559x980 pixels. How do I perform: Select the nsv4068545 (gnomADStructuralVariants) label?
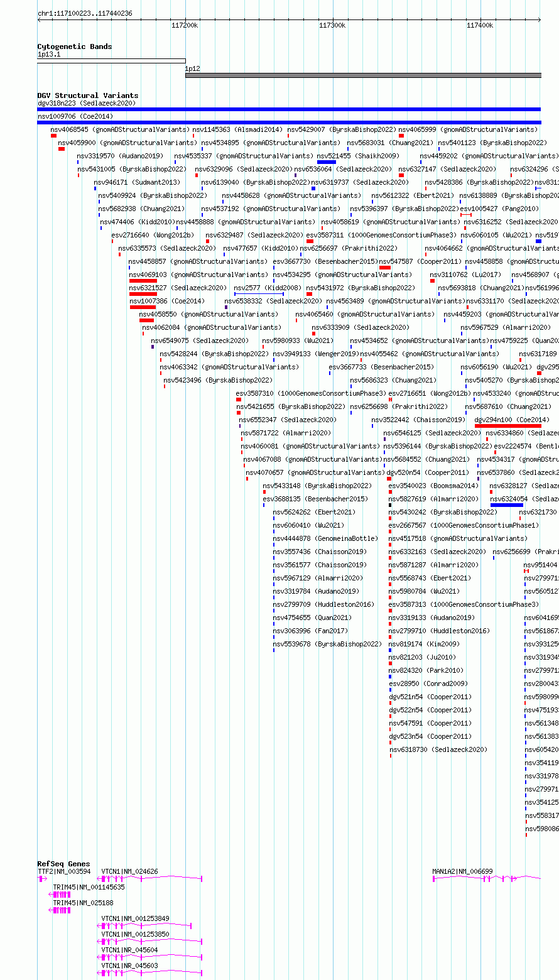coord(120,129)
